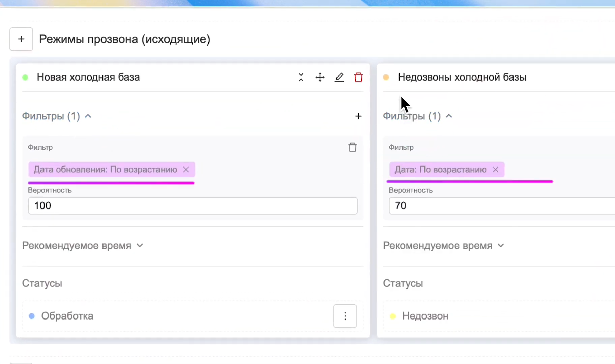Expand Рекомендуемое время in Недозвоны холодной базы

[x=444, y=246]
